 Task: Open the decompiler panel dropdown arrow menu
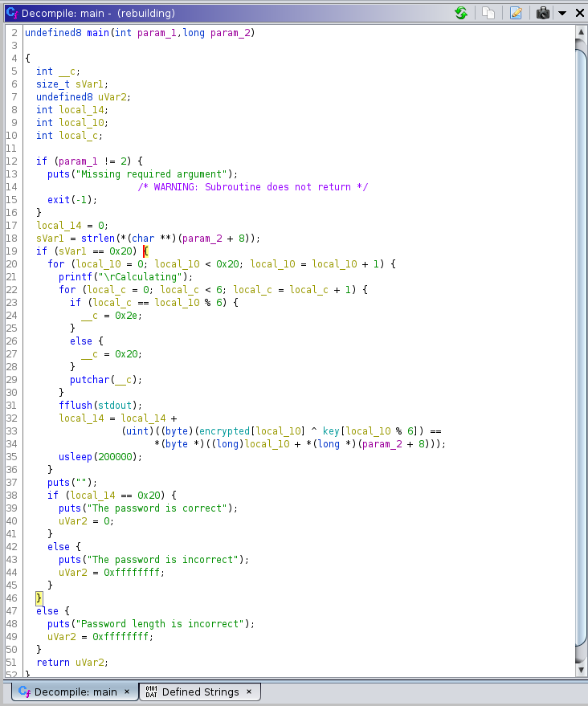click(562, 13)
